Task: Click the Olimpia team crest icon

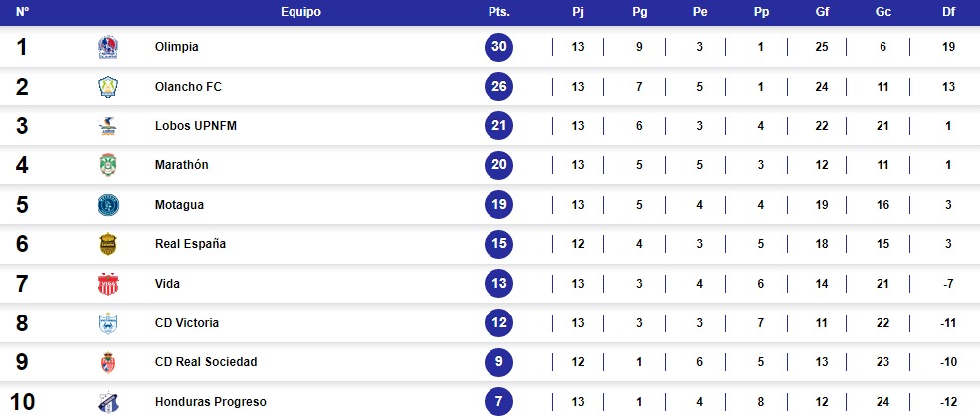Action: (x=107, y=47)
